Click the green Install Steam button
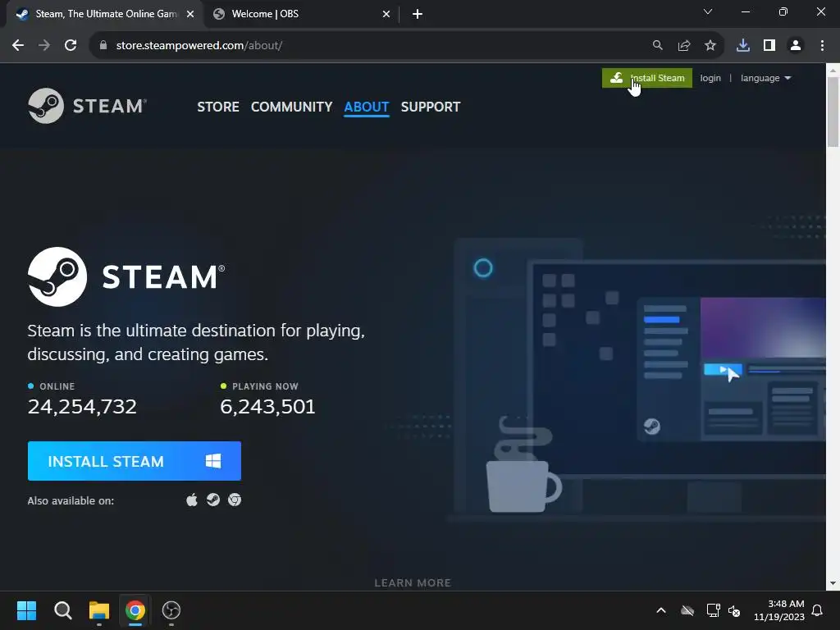Screen dimensions: 840x630 (x=646, y=78)
